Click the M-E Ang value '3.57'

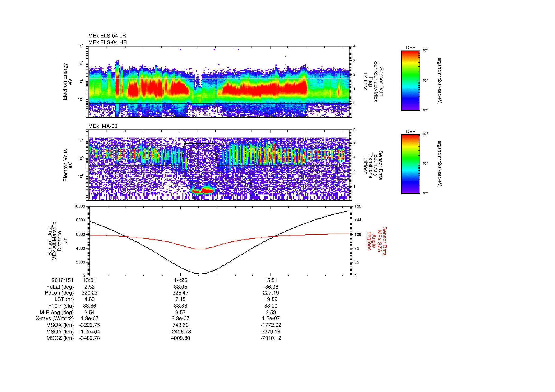click(x=180, y=312)
